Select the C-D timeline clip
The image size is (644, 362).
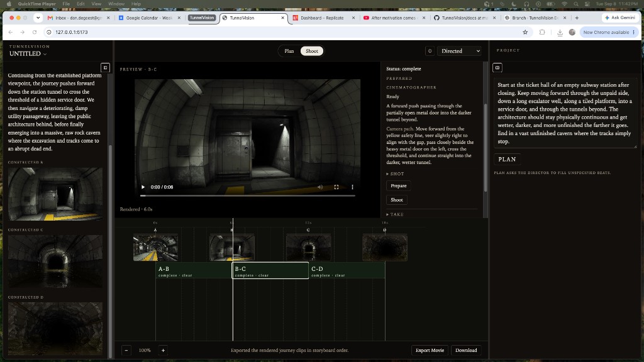pos(347,270)
